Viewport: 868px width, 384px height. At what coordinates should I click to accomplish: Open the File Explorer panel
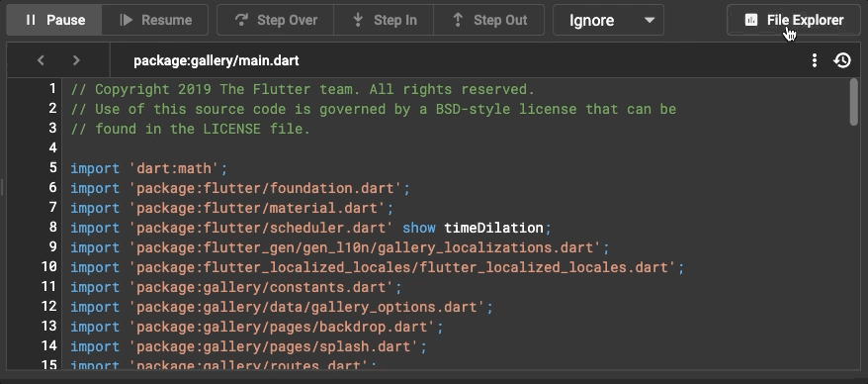tap(794, 20)
